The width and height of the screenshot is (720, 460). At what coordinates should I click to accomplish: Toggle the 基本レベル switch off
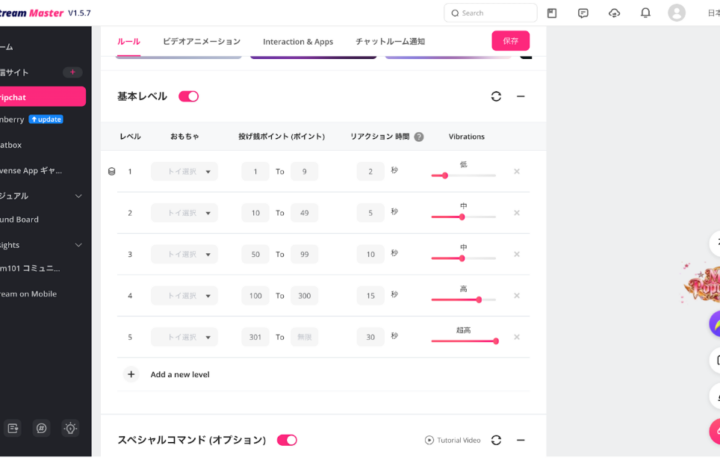[x=188, y=96]
